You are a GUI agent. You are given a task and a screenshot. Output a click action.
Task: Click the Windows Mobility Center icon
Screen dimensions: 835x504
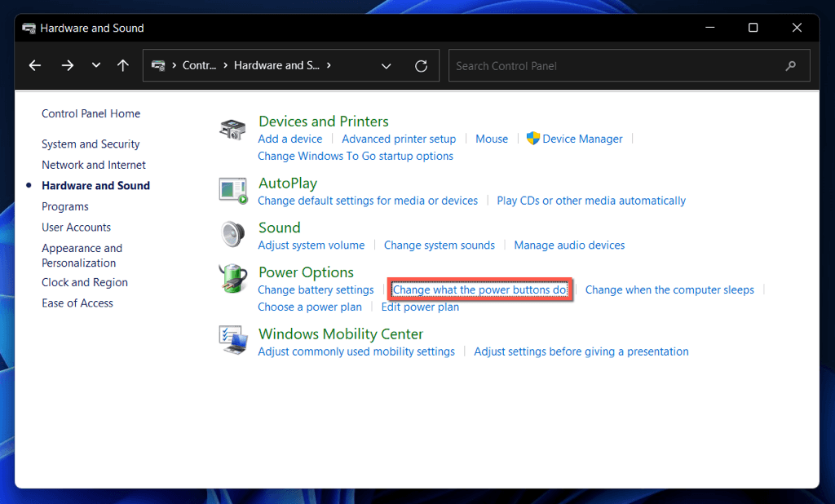coord(232,339)
